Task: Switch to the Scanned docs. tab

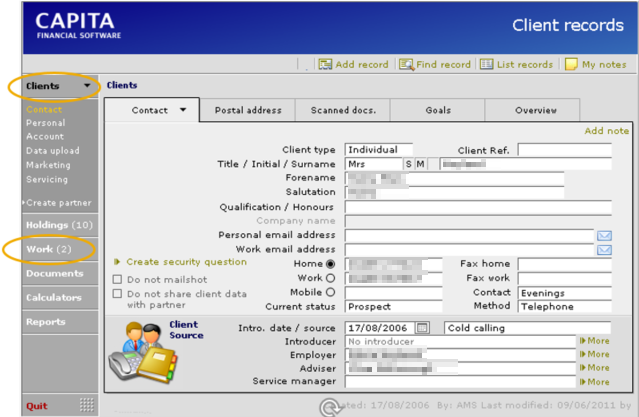Action: (343, 110)
